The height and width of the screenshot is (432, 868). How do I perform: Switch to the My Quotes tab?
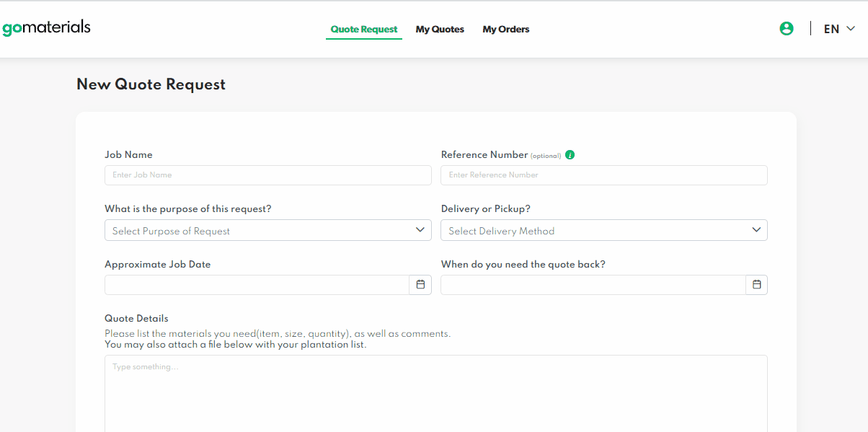tap(440, 30)
